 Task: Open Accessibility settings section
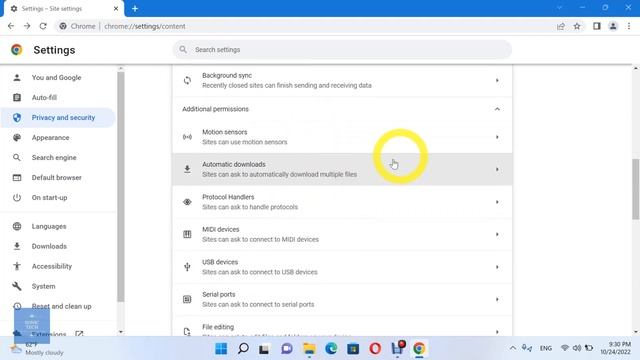point(58,266)
